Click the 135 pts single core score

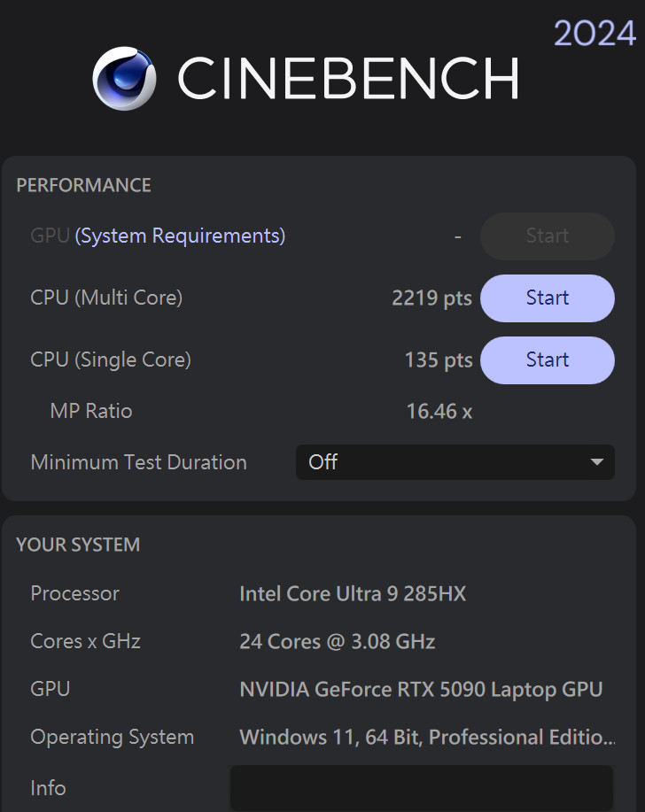(x=439, y=360)
